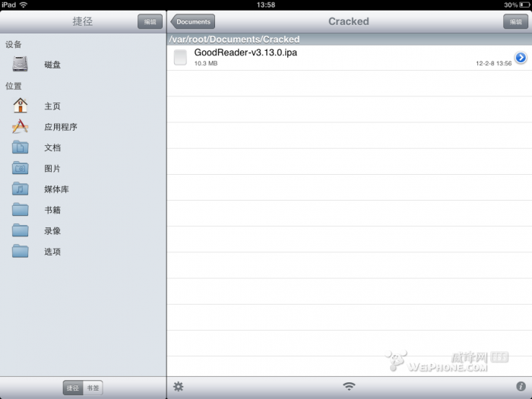Open the 应用程序 applications icon
The image size is (532, 399).
(20, 126)
